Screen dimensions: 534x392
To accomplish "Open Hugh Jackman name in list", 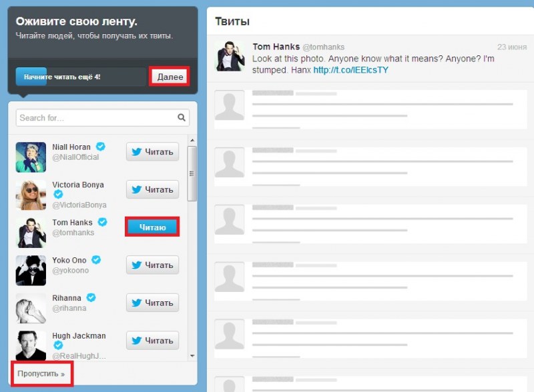I will coord(79,336).
